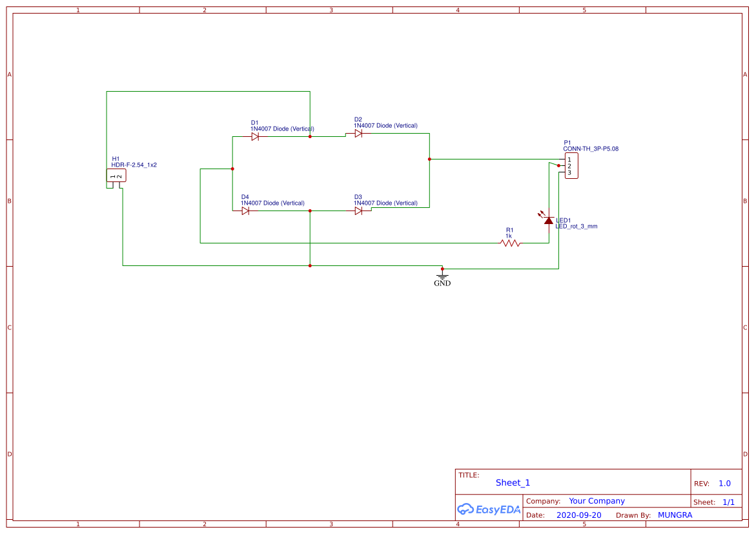The height and width of the screenshot is (534, 756).
Task: Select the D2 diode symbol near top
Action: [358, 132]
